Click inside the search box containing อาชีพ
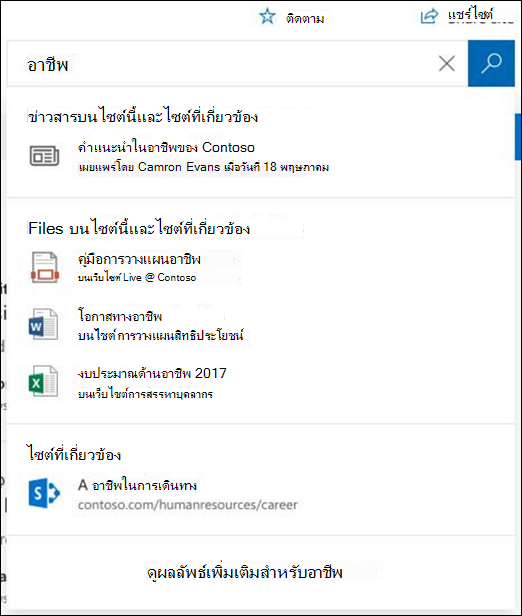 click(x=237, y=64)
